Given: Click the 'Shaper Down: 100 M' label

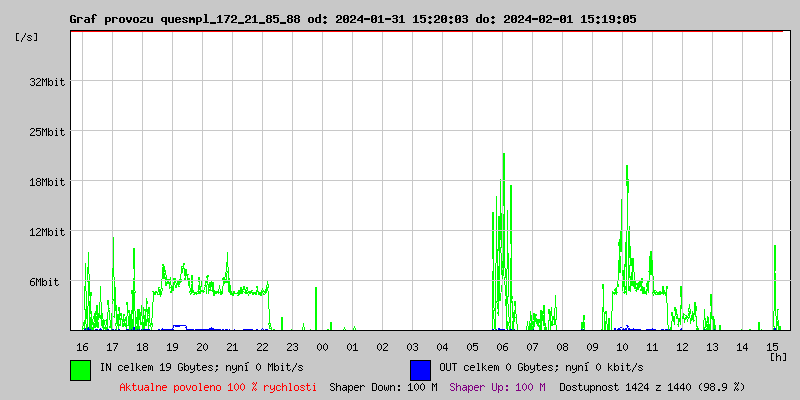Looking at the screenshot, I should (x=383, y=387).
